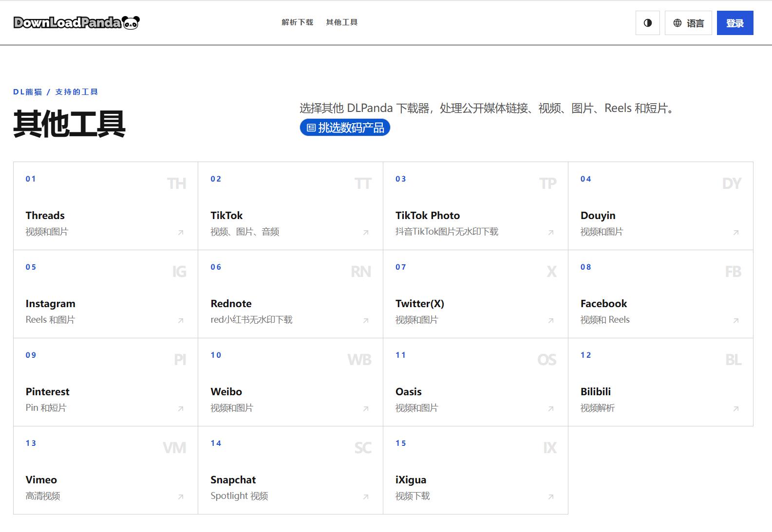The width and height of the screenshot is (772, 532).
Task: Open the Douyin tool title
Action: 598,216
